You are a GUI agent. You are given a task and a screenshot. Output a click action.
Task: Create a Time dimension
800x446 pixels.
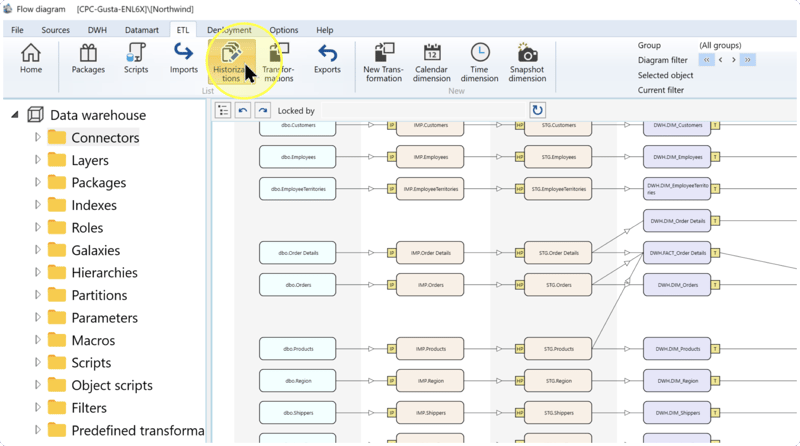pyautogui.click(x=479, y=63)
